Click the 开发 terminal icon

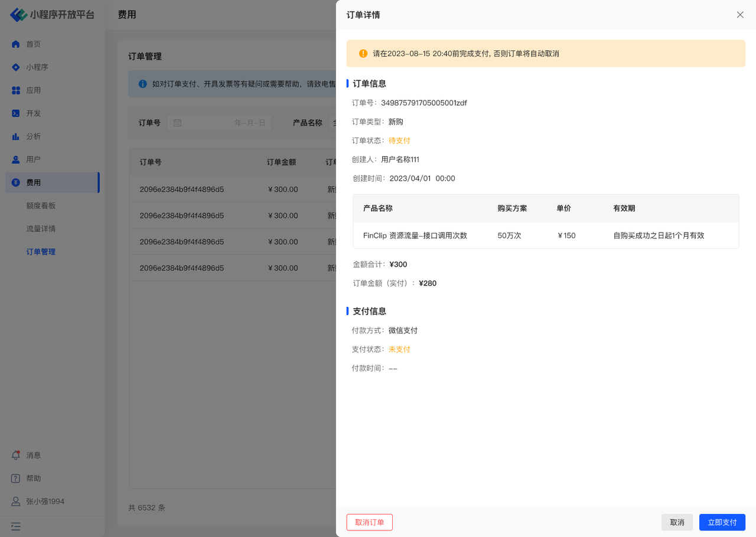(x=16, y=113)
